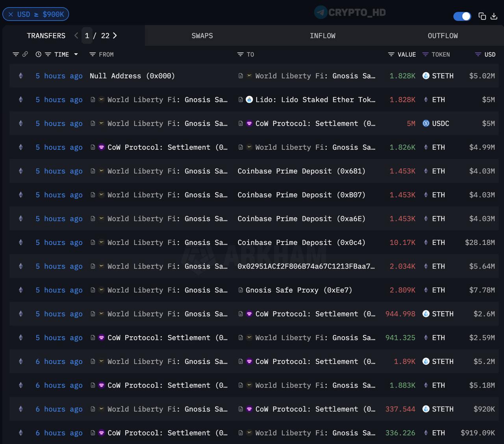Viewport: 504px width, 444px height.
Task: Click the World Liberty Fi icon in Null Address row
Action: click(x=249, y=76)
